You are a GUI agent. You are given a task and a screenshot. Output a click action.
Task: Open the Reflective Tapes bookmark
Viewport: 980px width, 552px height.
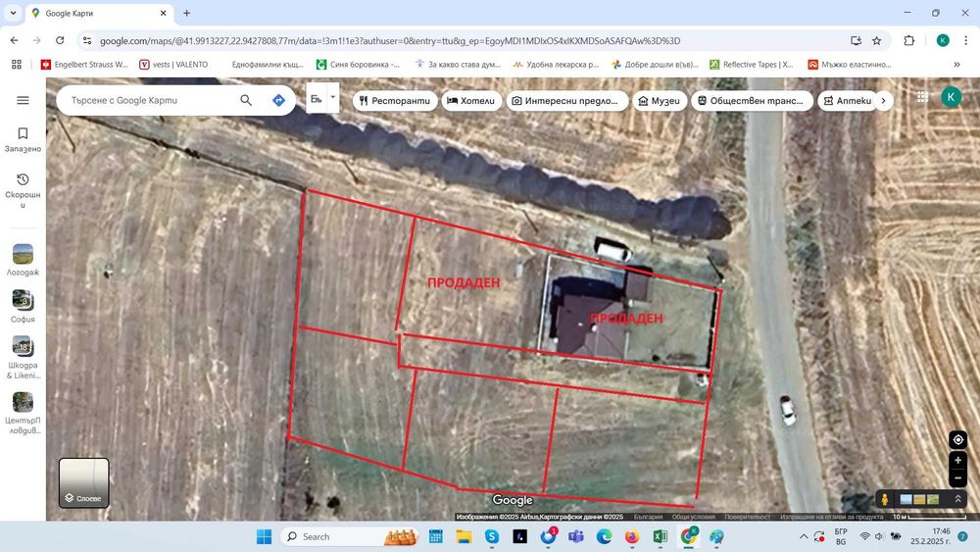pos(752,65)
